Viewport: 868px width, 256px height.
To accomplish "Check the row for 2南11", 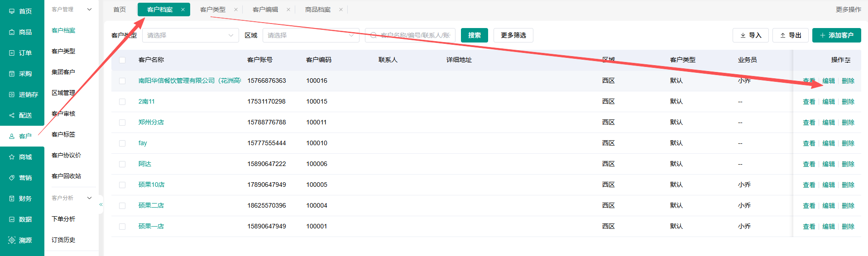I will click(122, 102).
